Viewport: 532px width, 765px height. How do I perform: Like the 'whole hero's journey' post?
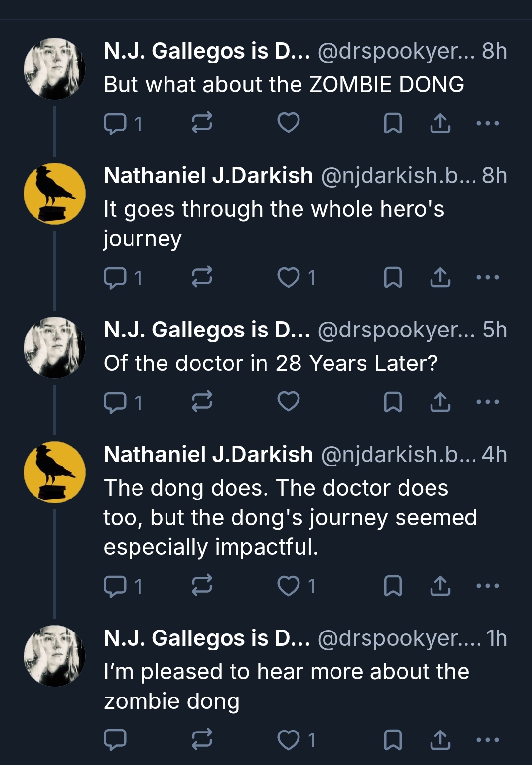289,278
